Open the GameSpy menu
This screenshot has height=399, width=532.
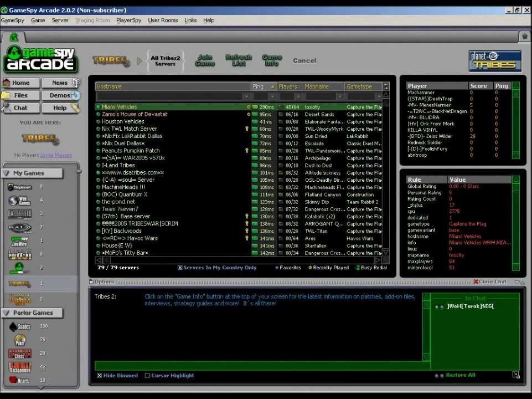tap(13, 21)
